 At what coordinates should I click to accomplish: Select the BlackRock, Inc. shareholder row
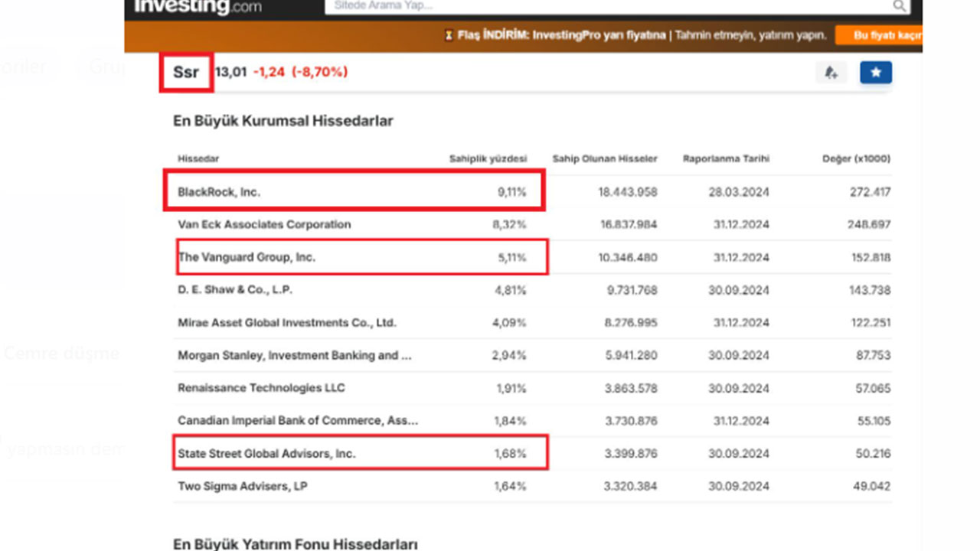coord(219,192)
